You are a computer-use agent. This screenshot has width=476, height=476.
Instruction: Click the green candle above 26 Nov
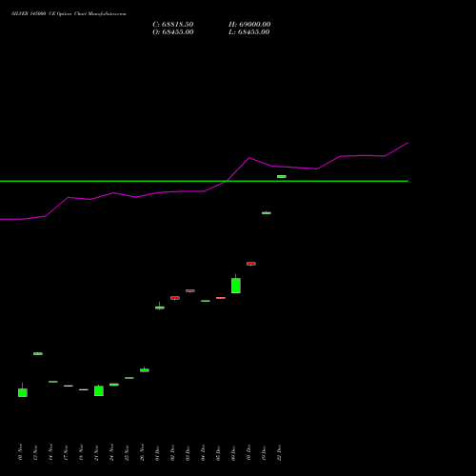[145, 370]
